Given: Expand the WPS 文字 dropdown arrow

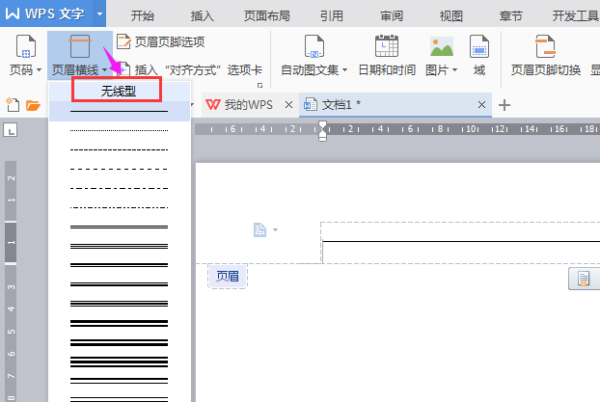Looking at the screenshot, I should click(x=99, y=14).
